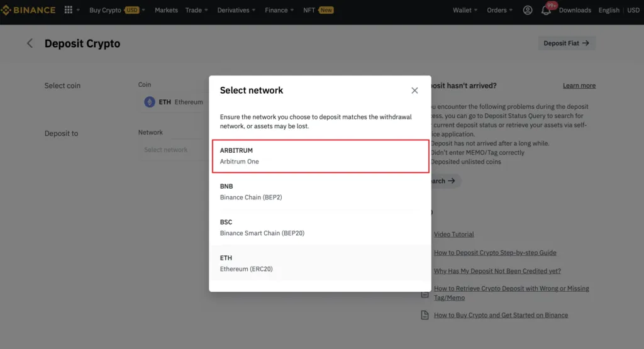Go back using the left arrow
The image size is (644, 349).
(x=30, y=43)
